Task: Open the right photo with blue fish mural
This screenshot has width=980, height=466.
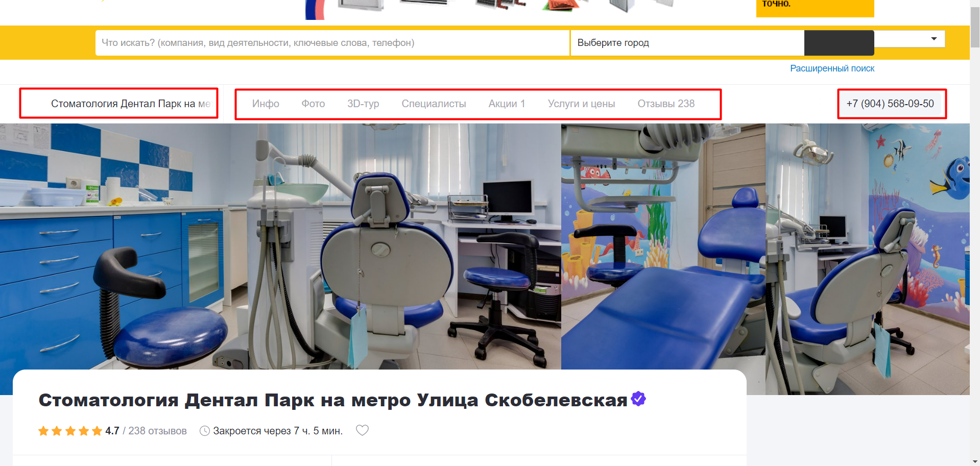Action: click(867, 259)
